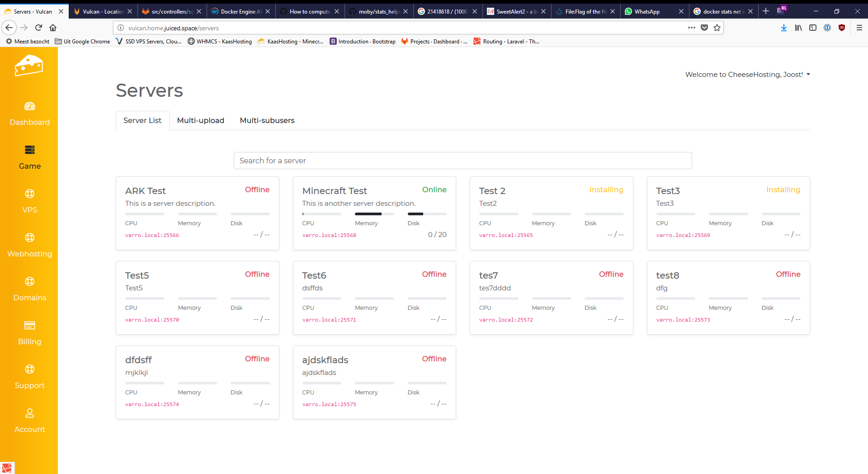Switch to the Multi-subusers tab
Screen dimensions: 868x474
267,120
